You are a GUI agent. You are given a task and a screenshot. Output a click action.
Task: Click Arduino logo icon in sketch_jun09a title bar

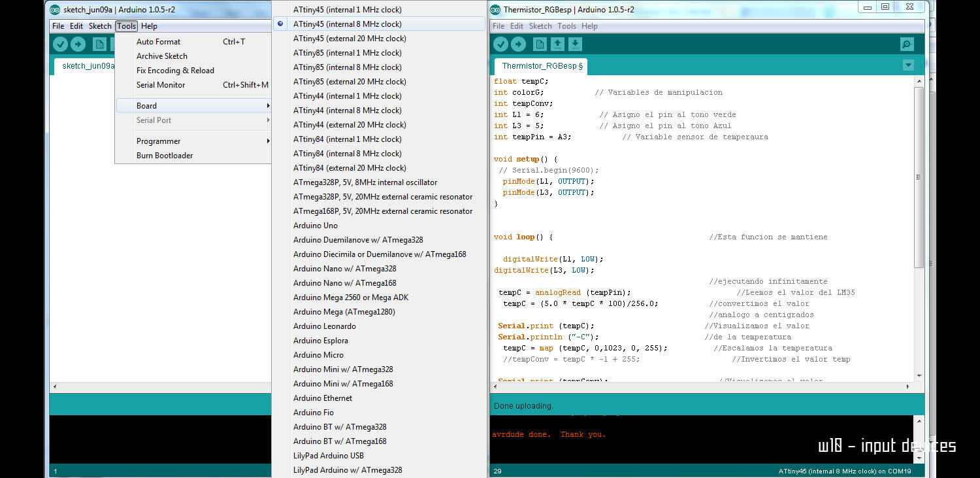click(56, 10)
